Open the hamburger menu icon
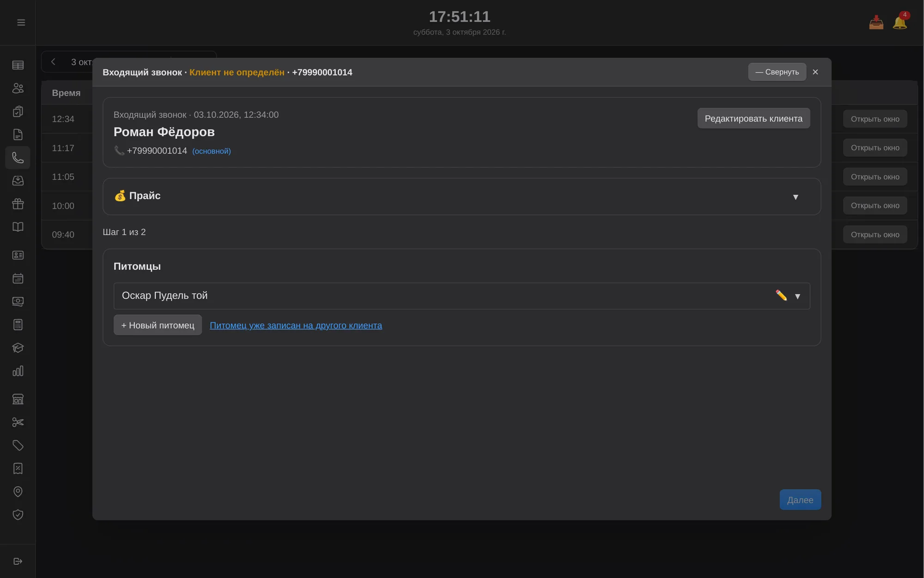Image resolution: width=924 pixels, height=578 pixels. (21, 22)
